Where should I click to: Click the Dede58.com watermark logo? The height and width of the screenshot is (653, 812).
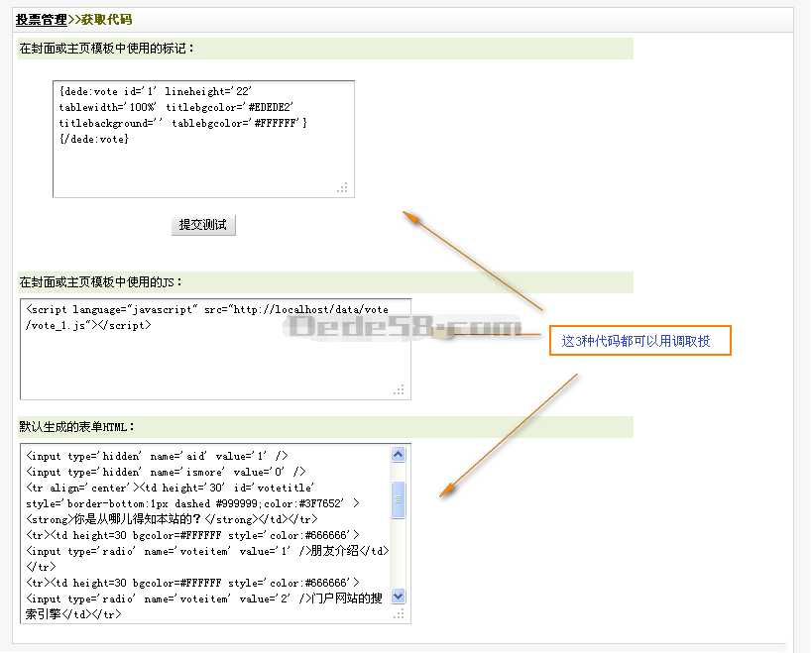pyautogui.click(x=403, y=327)
